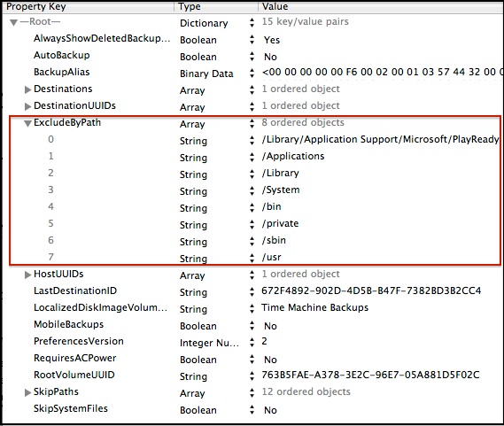Collapse the ExcludeByPath array
This screenshot has height=426, width=504.
[28, 123]
